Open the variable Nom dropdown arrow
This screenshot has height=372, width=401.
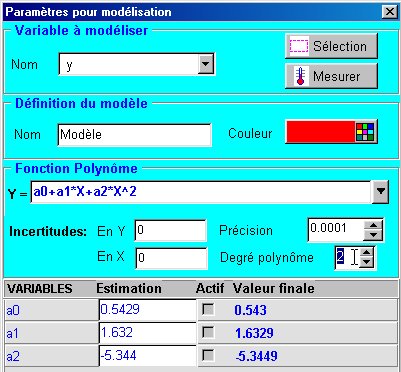[x=205, y=64]
